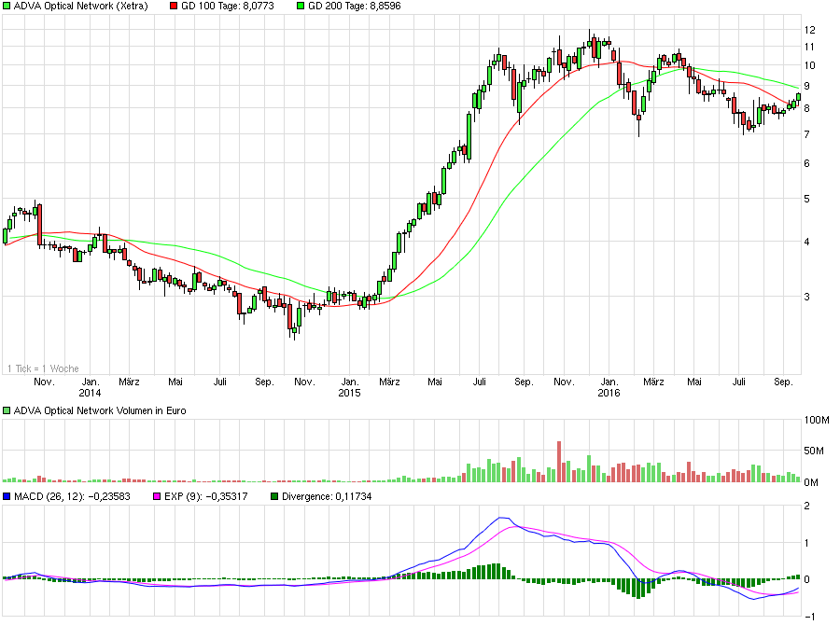Viewport: 840px width, 625px height.
Task: Click the MACD line peak near Sep. 2015
Action: (502, 518)
